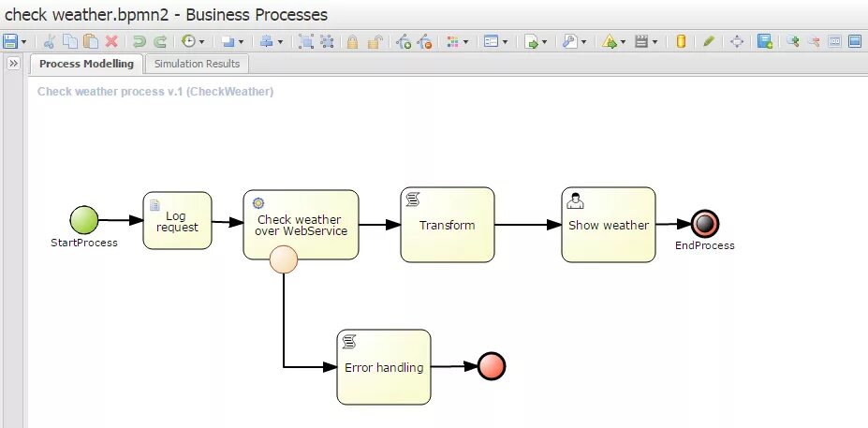This screenshot has width=868, height=428.
Task: Switch to the Simulation Results tab
Action: click(197, 64)
